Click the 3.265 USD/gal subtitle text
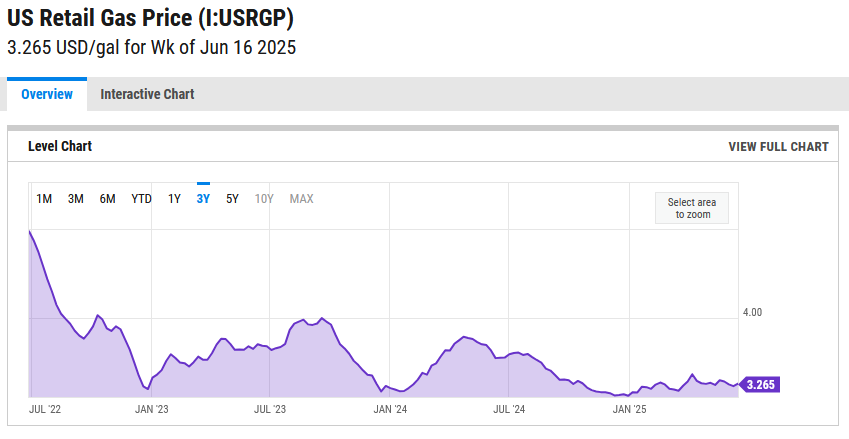The height and width of the screenshot is (439, 849). pos(152,48)
